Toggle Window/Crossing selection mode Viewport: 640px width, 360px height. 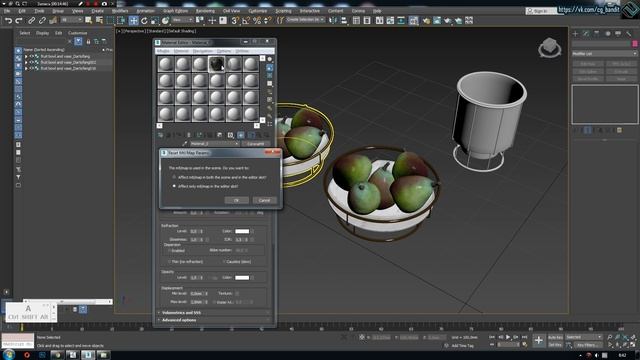coord(121,20)
